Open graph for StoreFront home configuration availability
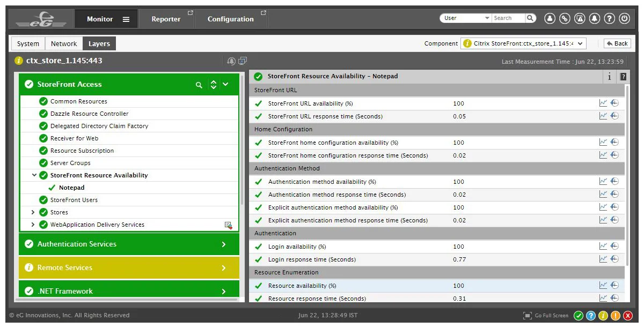 tap(603, 142)
